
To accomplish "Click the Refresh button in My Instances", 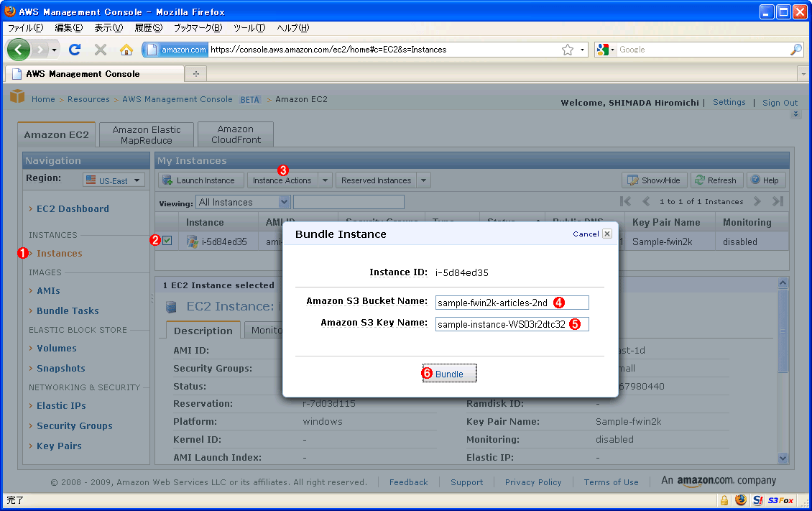I will [716, 180].
